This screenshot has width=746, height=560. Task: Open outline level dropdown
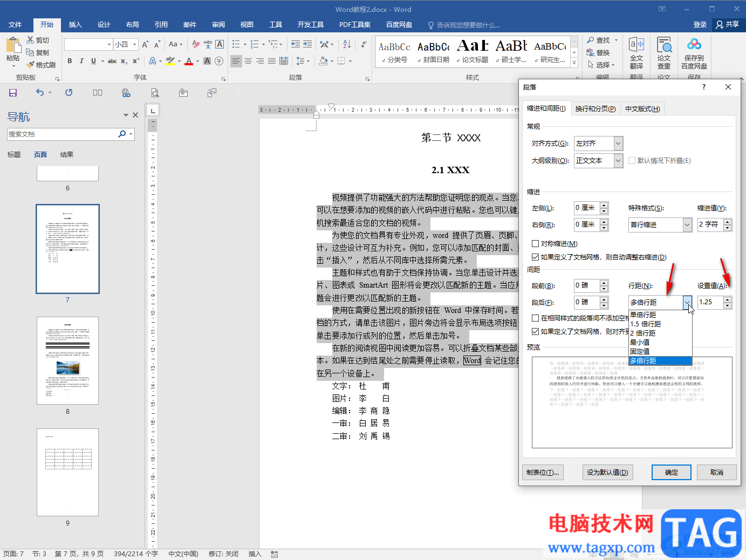(618, 160)
